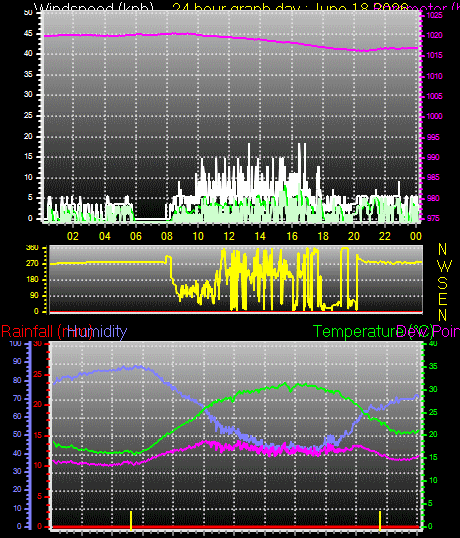The width and height of the screenshot is (460, 538).
Task: Select the 1020 barometer axis value
Action: tap(434, 35)
